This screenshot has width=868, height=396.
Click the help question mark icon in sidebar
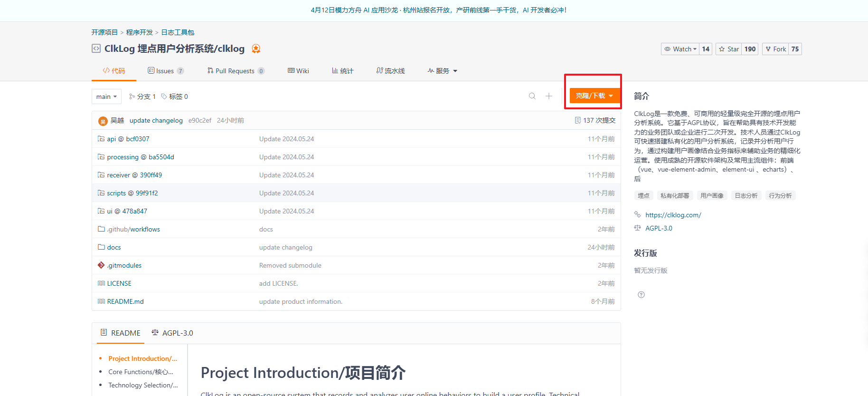point(641,295)
